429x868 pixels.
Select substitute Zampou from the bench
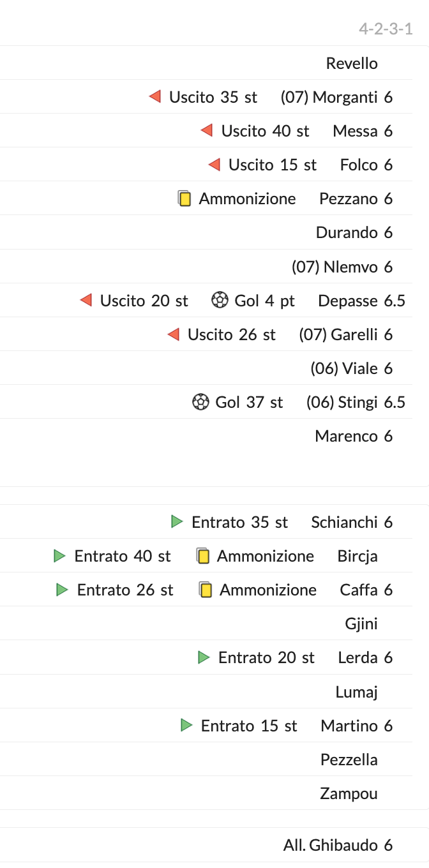tap(349, 793)
